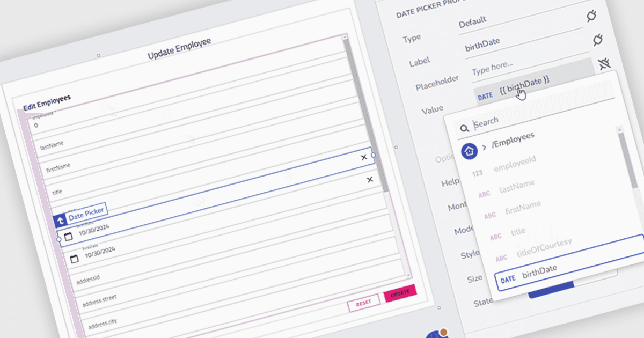The width and height of the screenshot is (644, 338).
Task: Click the birthDate date value 10/30/2024
Action: 94,230
